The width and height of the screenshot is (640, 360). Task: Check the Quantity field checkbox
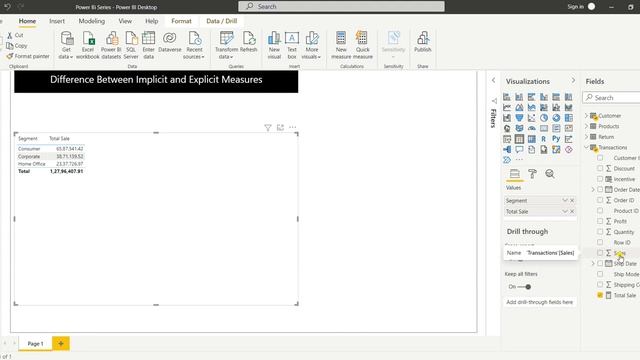point(600,231)
